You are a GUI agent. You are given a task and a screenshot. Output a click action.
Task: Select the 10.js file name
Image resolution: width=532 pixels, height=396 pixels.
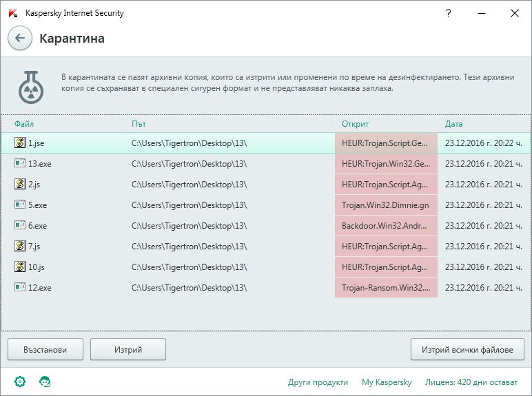(37, 267)
